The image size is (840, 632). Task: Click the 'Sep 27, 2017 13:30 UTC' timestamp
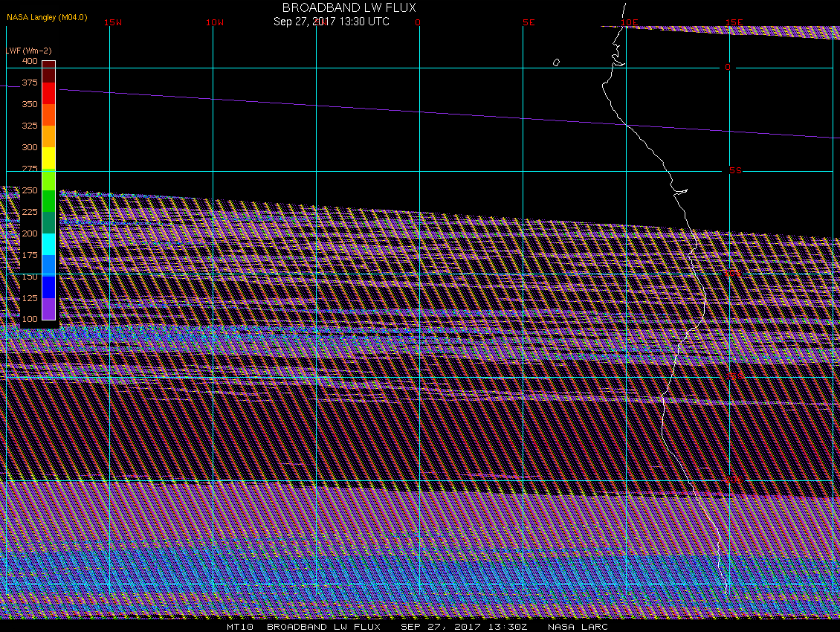(331, 22)
